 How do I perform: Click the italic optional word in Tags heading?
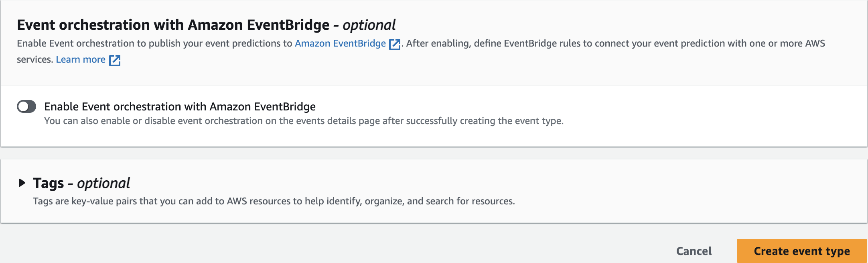(103, 183)
